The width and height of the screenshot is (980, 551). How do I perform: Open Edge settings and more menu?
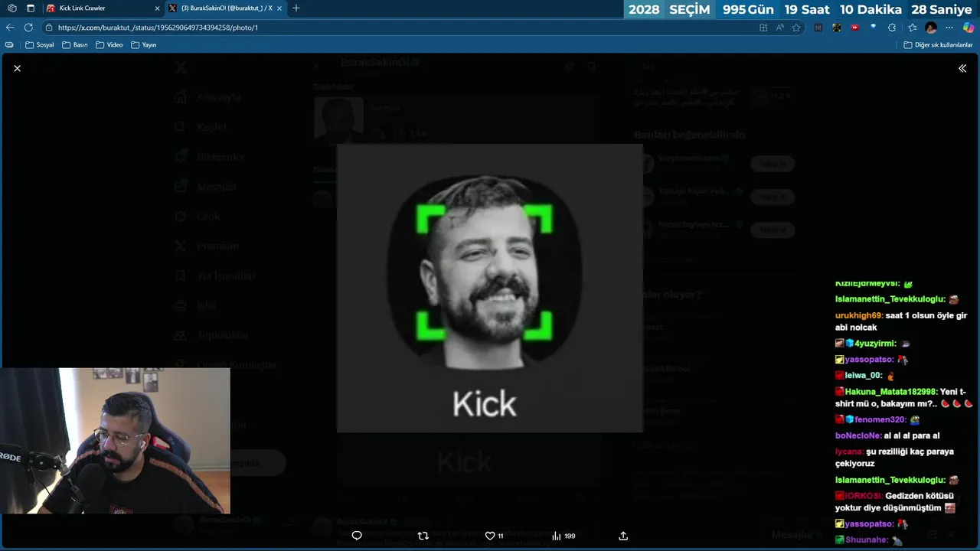point(949,27)
